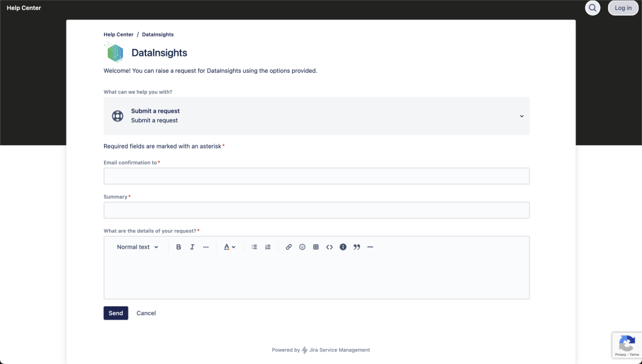This screenshot has height=364, width=642.
Task: Expand the 'Submit a request' type dropdown
Action: tap(520, 115)
